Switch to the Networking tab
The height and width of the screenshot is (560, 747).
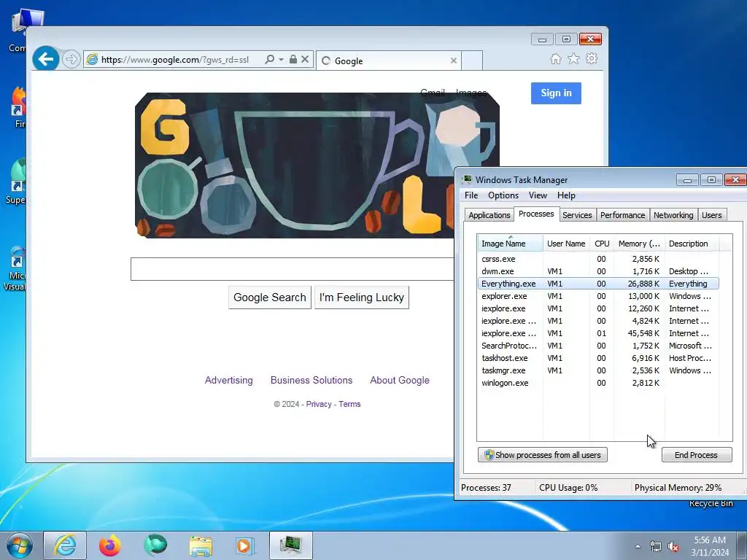(x=673, y=215)
